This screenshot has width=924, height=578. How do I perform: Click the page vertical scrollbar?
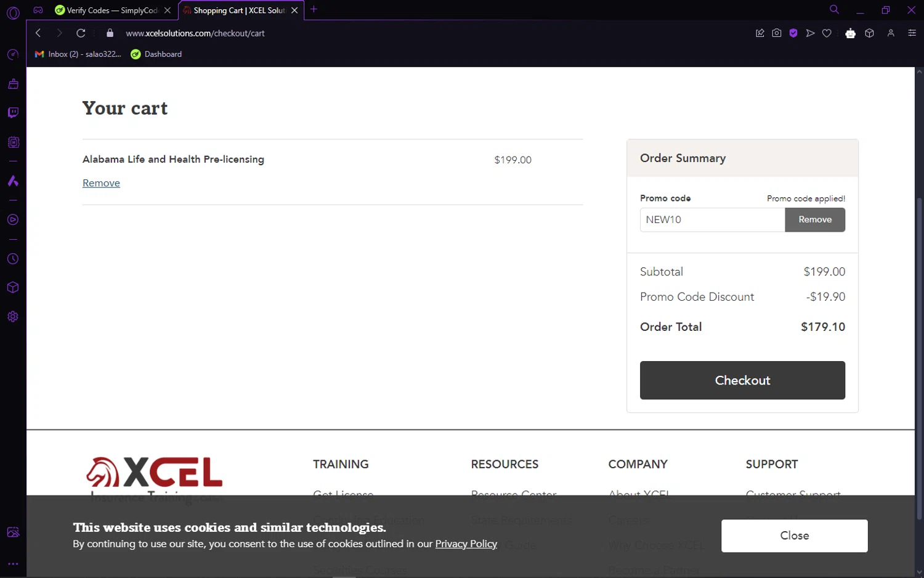pos(919,357)
